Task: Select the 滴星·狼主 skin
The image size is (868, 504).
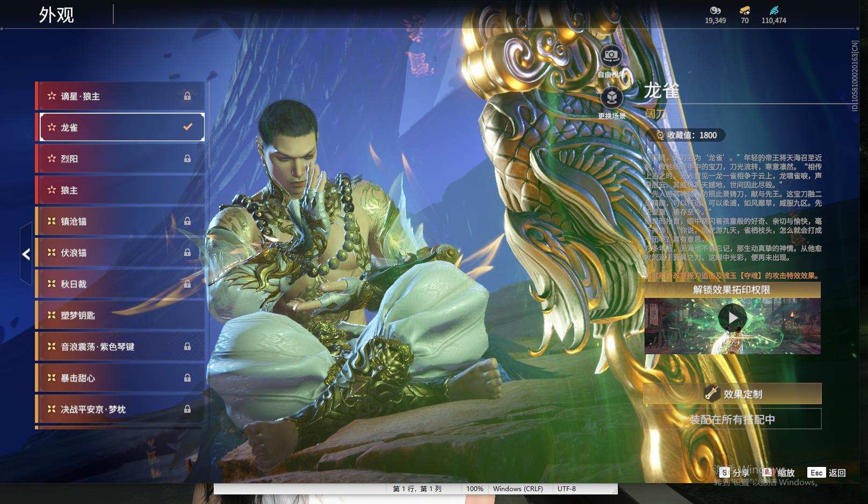Action: click(120, 96)
